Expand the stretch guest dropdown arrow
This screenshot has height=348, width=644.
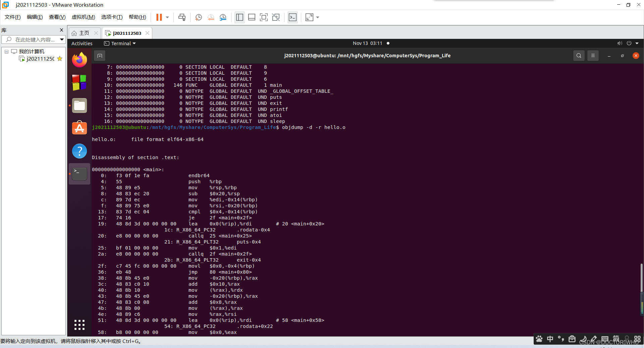point(318,17)
